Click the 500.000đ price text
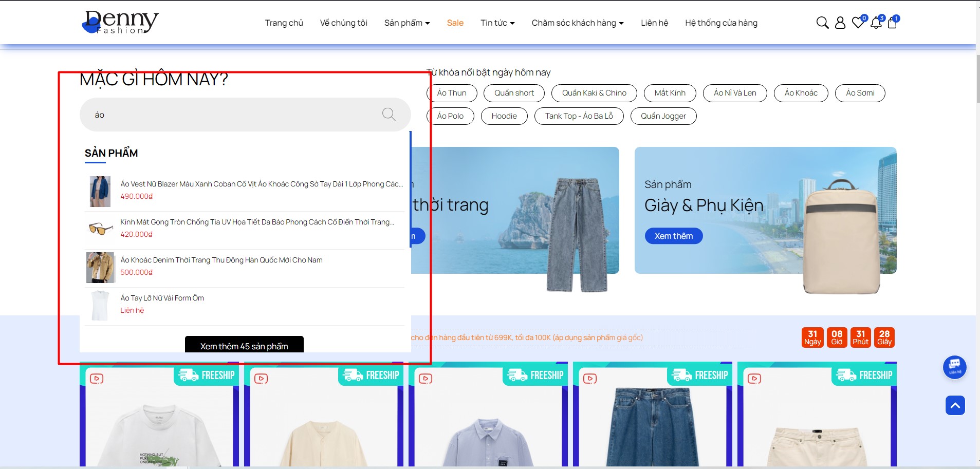This screenshot has width=980, height=469. tap(137, 272)
